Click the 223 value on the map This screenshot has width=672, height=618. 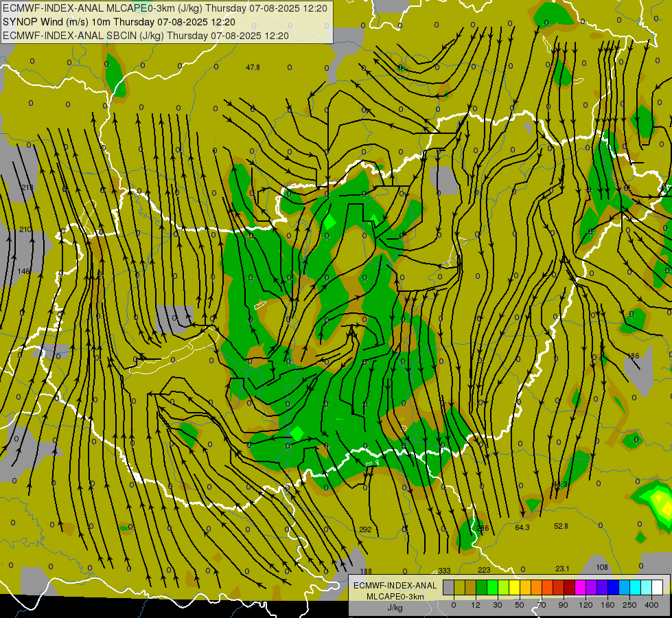(484, 569)
